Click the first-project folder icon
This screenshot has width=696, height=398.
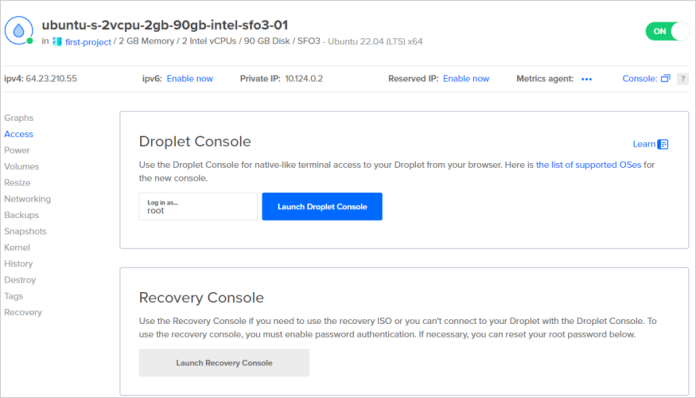[x=57, y=42]
